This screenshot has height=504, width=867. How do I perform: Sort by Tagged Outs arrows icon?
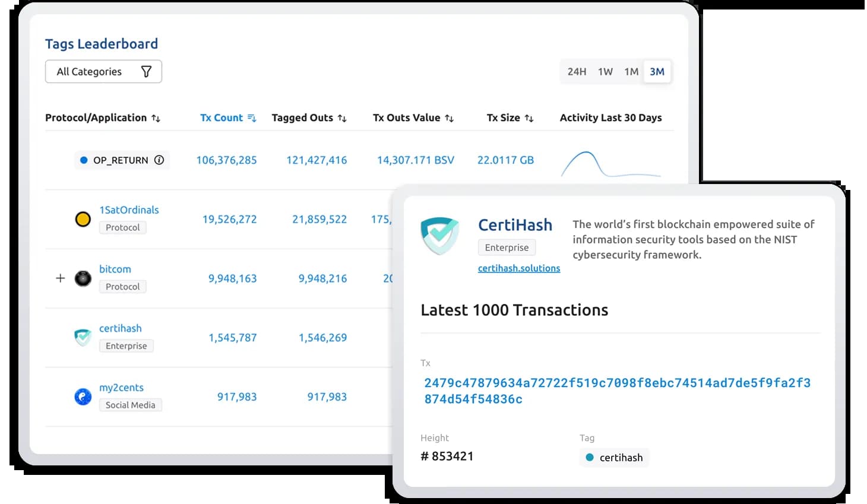tap(342, 118)
